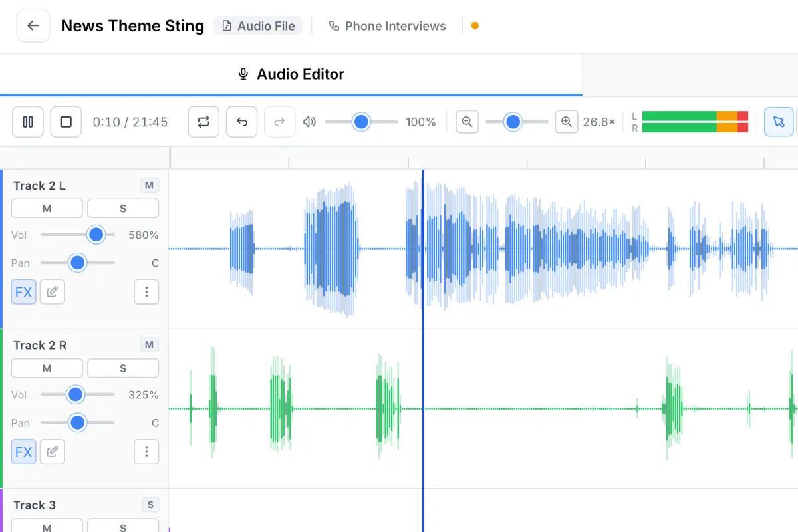
Task: Click the blue playhead line
Action: [x=423, y=350]
